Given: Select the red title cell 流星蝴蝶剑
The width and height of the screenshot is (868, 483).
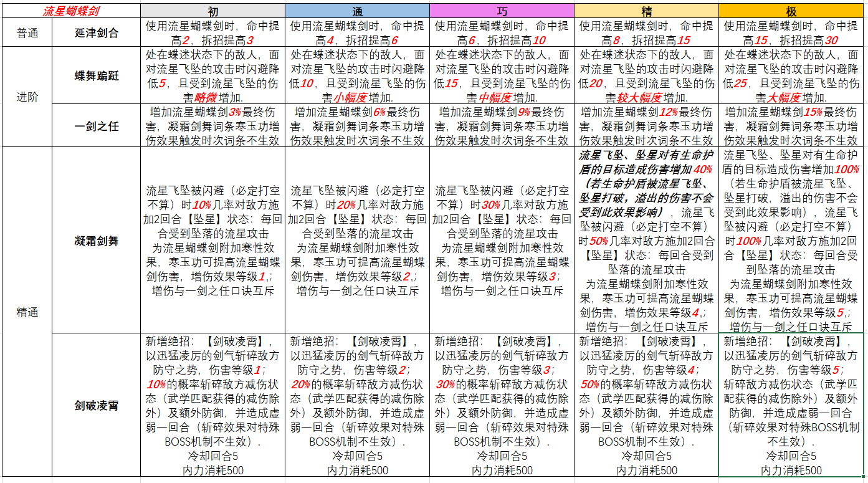Looking at the screenshot, I should [x=70, y=11].
